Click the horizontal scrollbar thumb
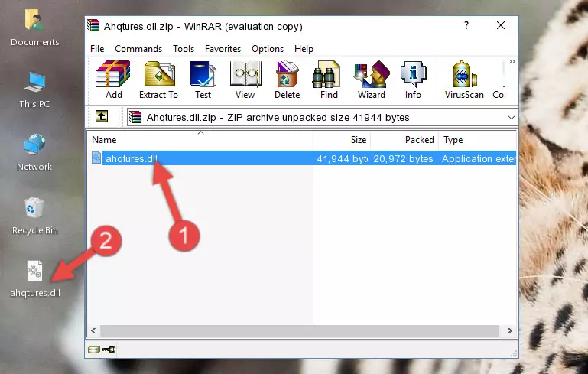Viewport: 588px width, 374px height. pos(299,330)
